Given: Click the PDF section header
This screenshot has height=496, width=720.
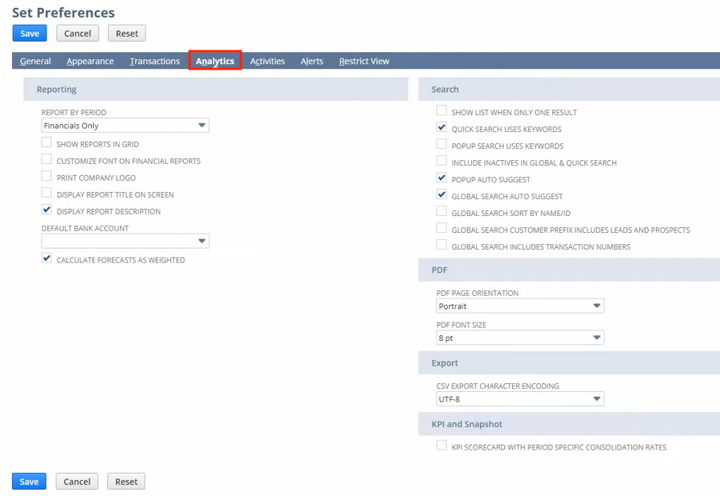Looking at the screenshot, I should (569, 270).
